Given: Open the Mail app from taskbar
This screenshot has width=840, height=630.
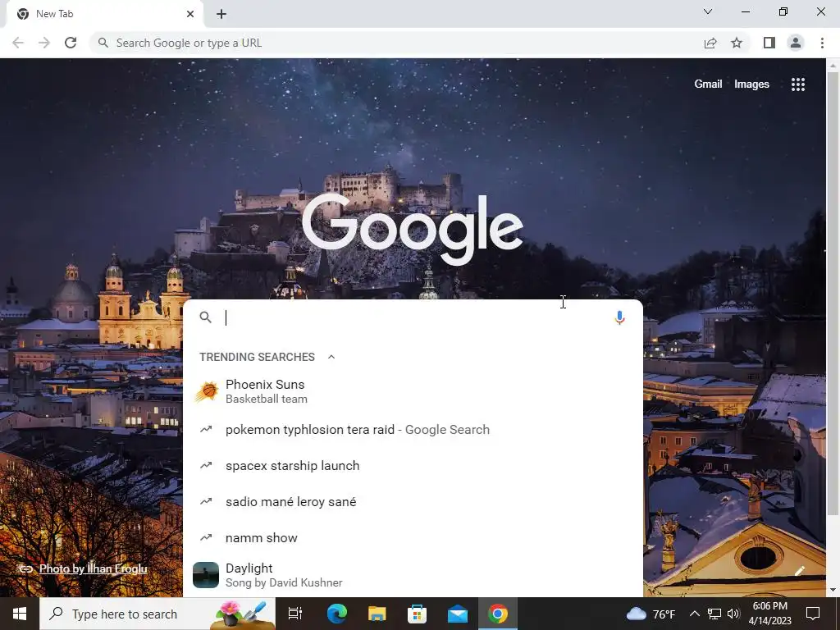Looking at the screenshot, I should click(x=458, y=614).
